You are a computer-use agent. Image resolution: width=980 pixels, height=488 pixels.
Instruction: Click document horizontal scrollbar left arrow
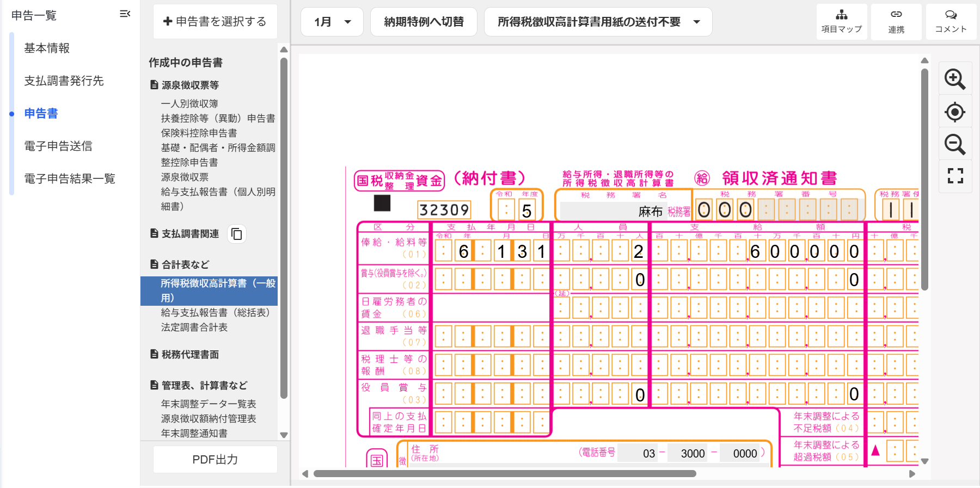coord(305,474)
